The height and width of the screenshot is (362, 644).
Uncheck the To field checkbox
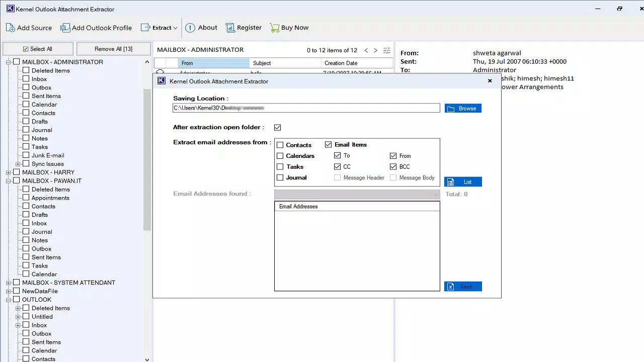coord(338,156)
